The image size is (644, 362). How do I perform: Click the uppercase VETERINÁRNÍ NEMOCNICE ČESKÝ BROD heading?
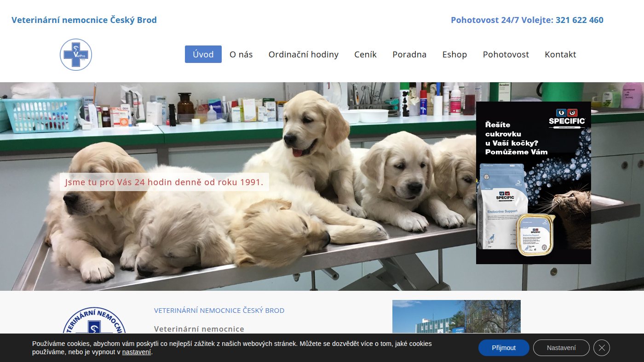pos(219,311)
